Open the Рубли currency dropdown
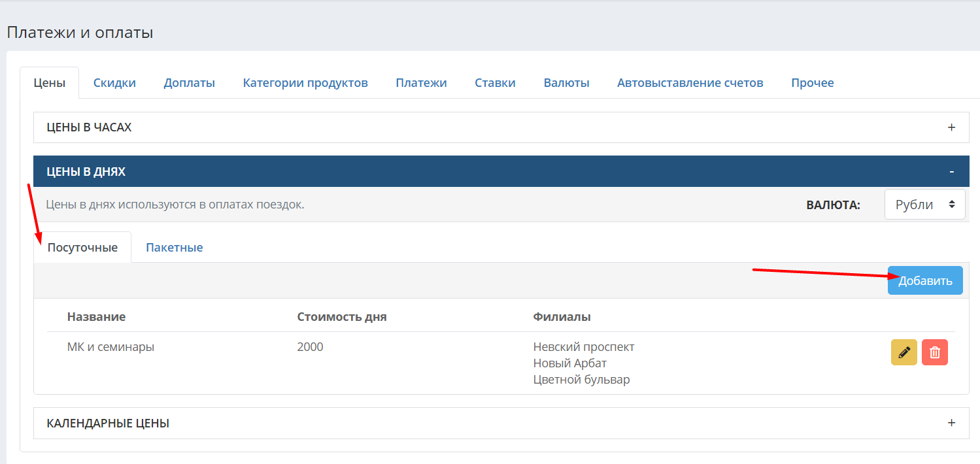Image resolution: width=980 pixels, height=464 pixels. [x=924, y=205]
